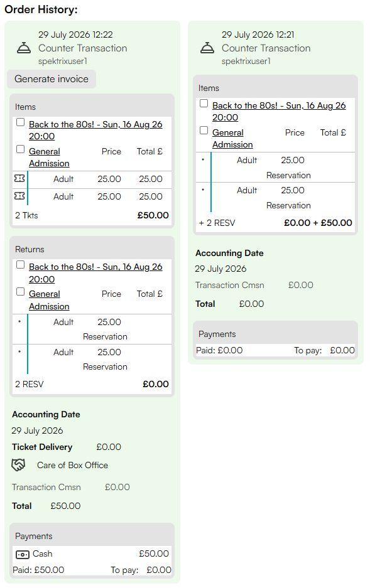370x588 pixels.
Task: Click the Care of Box Office handshake icon
Action: [18, 465]
